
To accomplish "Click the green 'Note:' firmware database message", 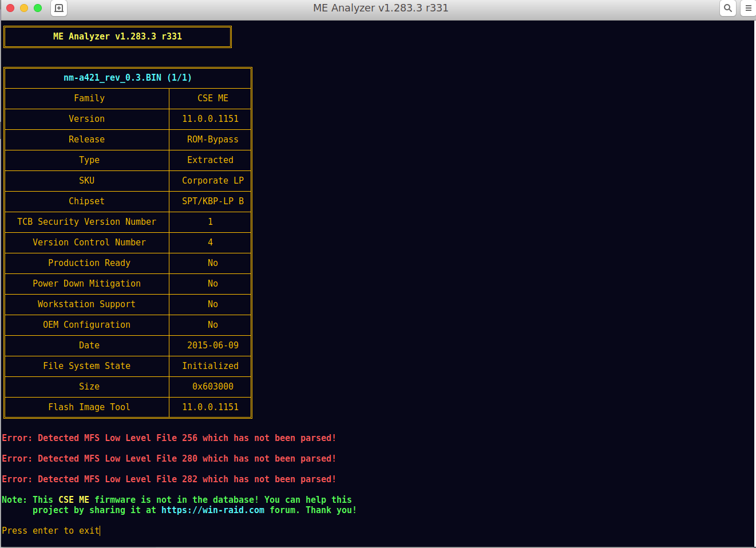I will coord(179,505).
